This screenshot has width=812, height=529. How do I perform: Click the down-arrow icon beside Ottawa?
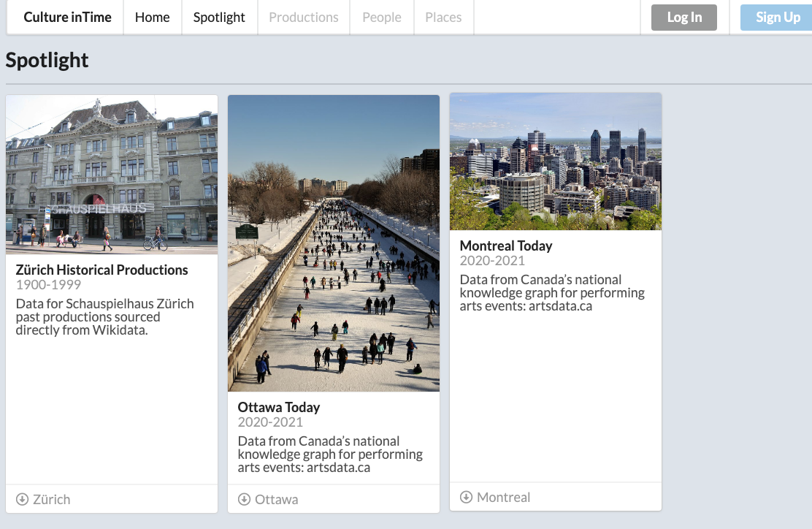[x=244, y=499]
